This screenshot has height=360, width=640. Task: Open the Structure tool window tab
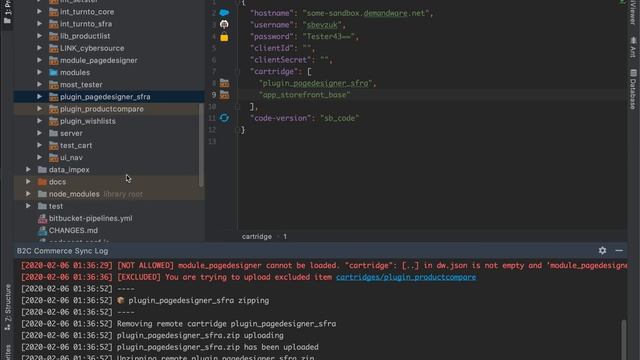[7, 307]
